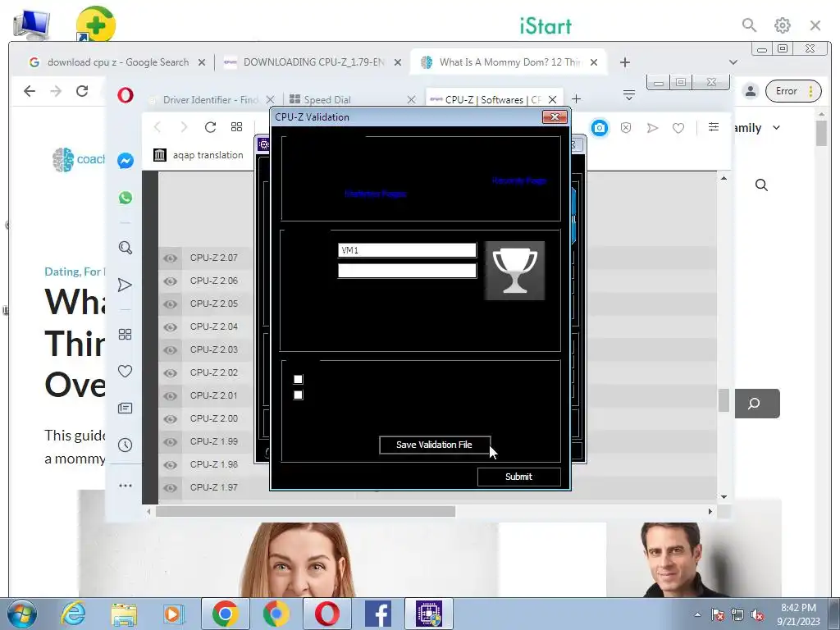
Task: Click the webpage search magnifier icon
Action: (761, 185)
